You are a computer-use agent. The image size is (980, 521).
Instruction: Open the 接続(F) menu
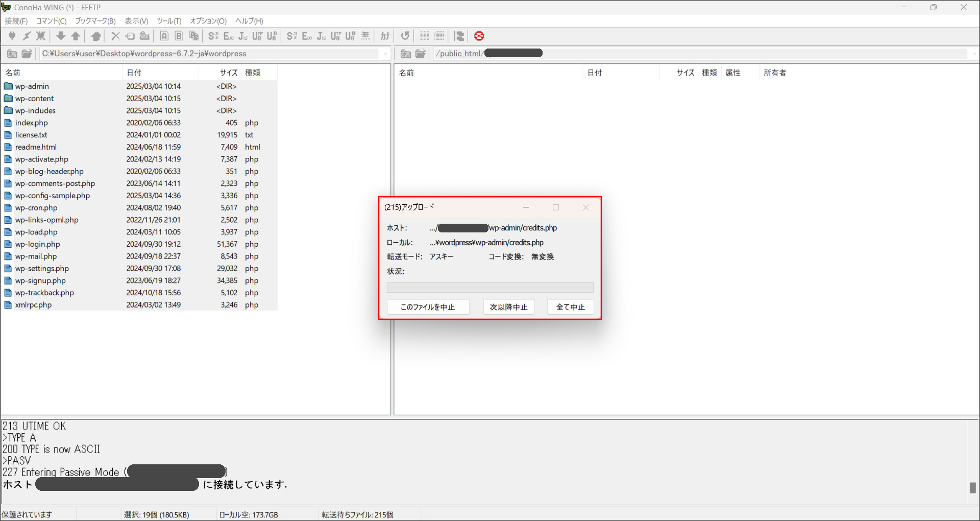tap(16, 21)
